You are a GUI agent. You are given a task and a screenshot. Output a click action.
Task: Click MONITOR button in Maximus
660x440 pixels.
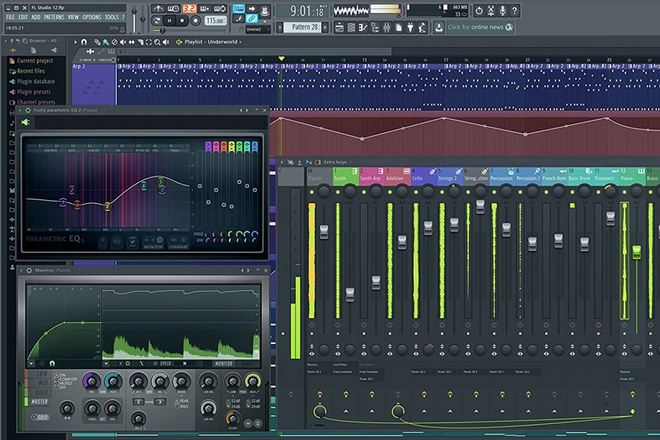point(224,363)
